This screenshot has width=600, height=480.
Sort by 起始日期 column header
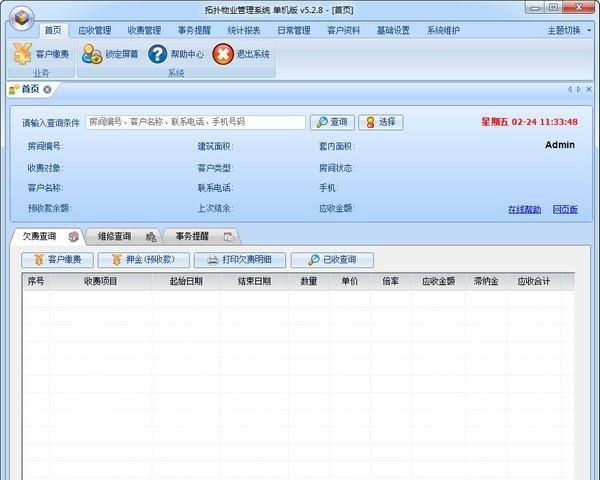186,281
